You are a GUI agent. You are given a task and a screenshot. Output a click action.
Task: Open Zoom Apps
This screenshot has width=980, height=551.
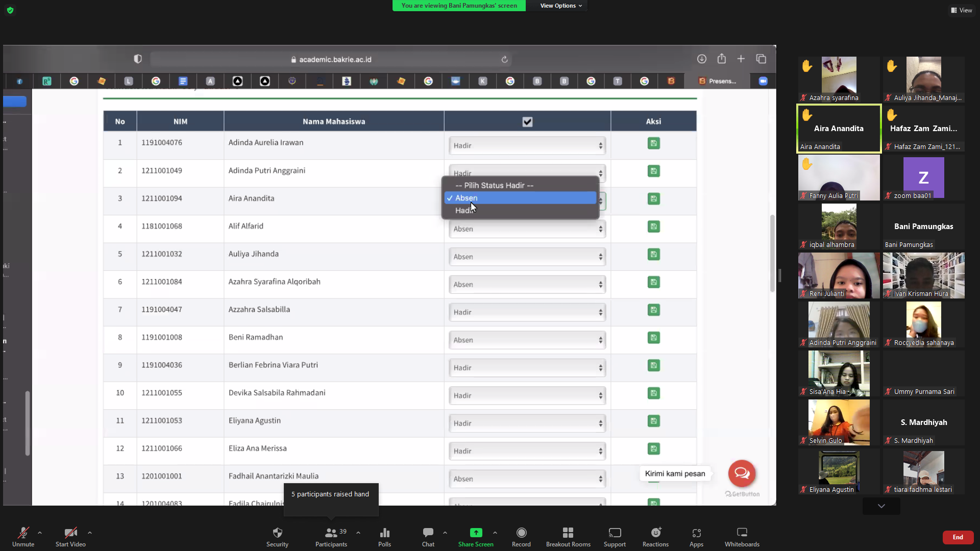pyautogui.click(x=697, y=537)
